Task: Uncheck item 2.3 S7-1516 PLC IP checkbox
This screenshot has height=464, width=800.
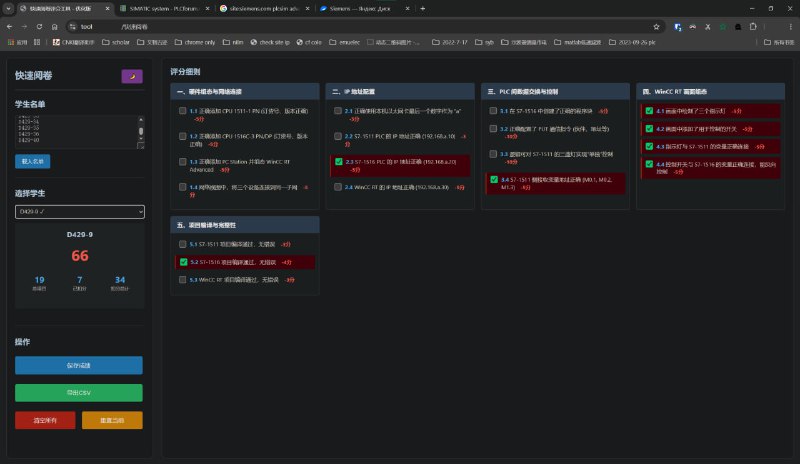Action: pos(339,161)
